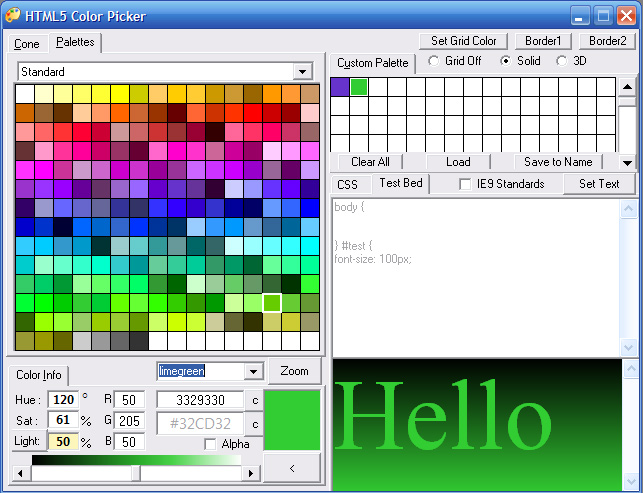Viewport: 643px width, 493px height.
Task: Click CSS text area scroll down arrow
Action: pyautogui.click(x=629, y=348)
